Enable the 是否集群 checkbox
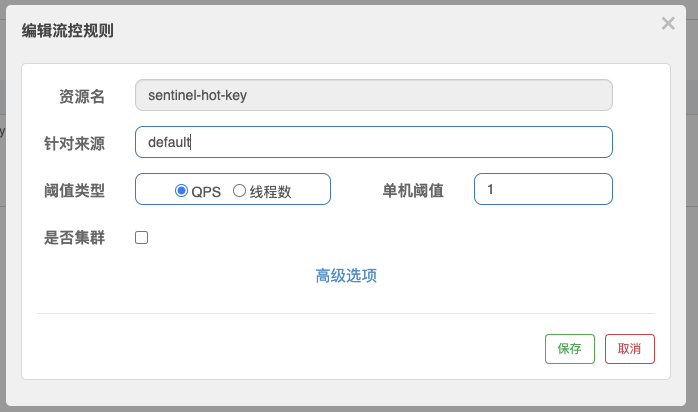The height and width of the screenshot is (412, 698). (141, 238)
